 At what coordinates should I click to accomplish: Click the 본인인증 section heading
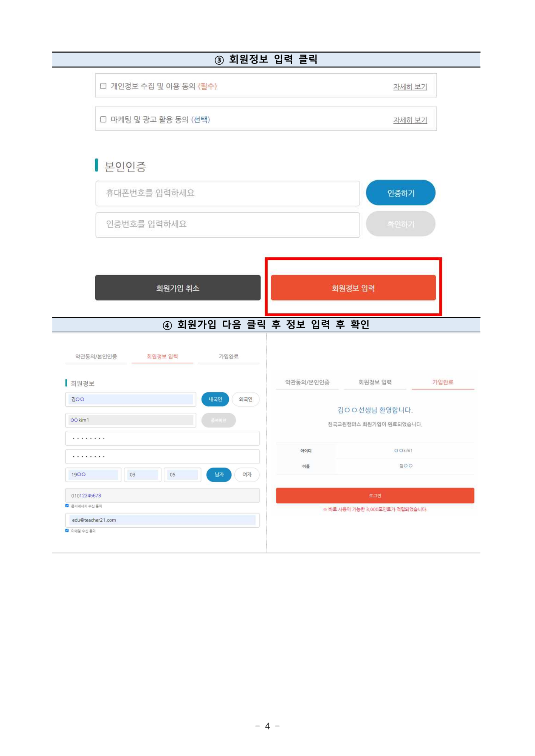coord(125,167)
